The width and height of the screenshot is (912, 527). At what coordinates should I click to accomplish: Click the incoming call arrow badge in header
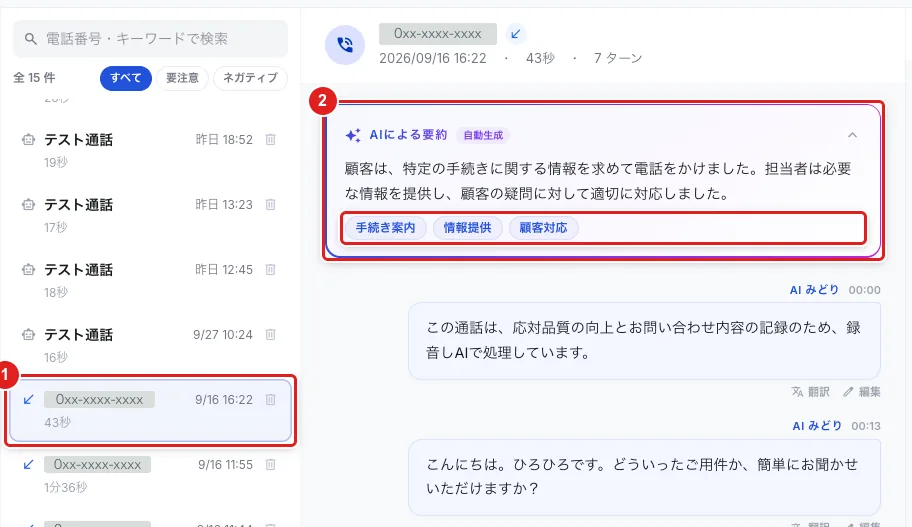(515, 34)
